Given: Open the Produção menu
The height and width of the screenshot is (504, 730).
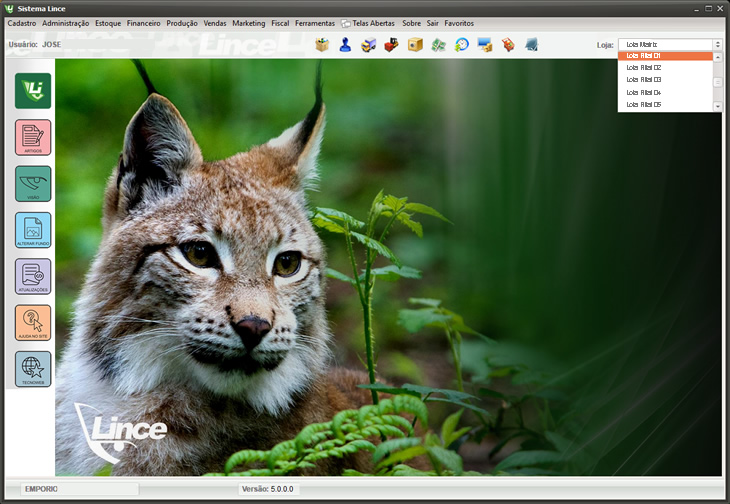Looking at the screenshot, I should (x=182, y=23).
